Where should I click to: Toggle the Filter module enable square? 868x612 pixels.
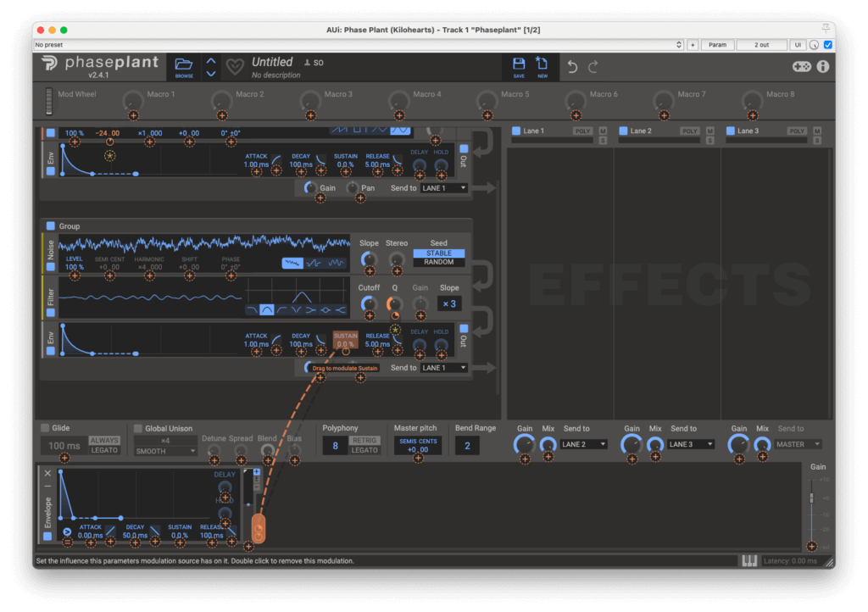click(x=50, y=312)
